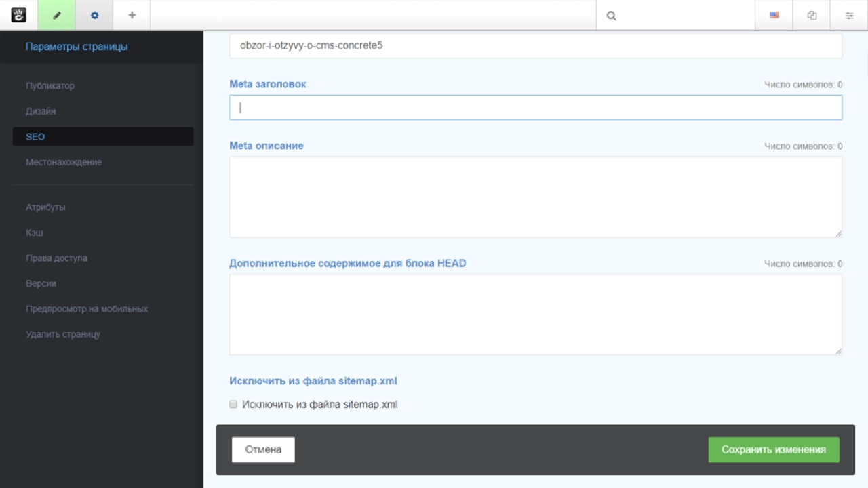Click Число символов counter for HEAD block
Image resolution: width=868 pixels, height=488 pixels.
(803, 264)
